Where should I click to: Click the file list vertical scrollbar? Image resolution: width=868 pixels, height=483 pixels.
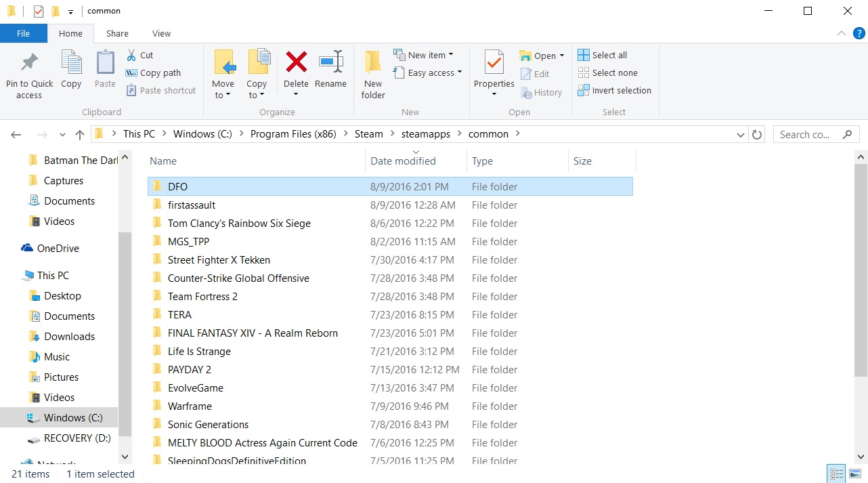[x=861, y=270]
